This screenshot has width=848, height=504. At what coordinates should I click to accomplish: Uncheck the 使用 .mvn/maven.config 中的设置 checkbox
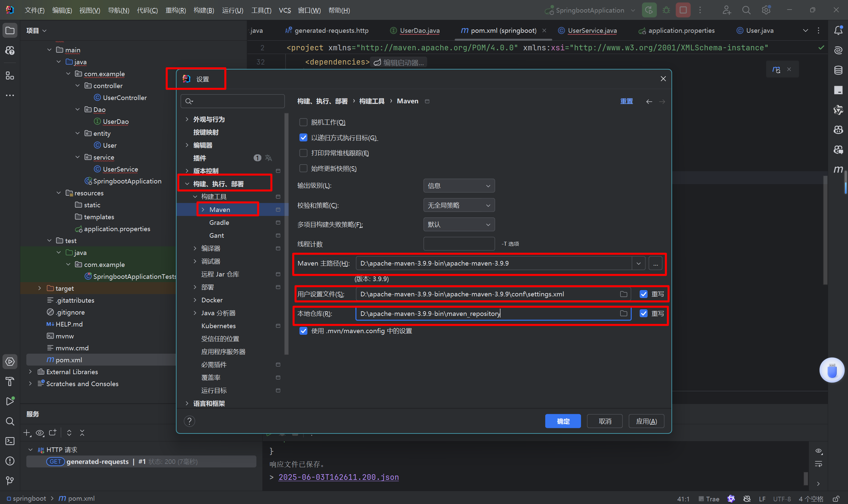point(303,331)
